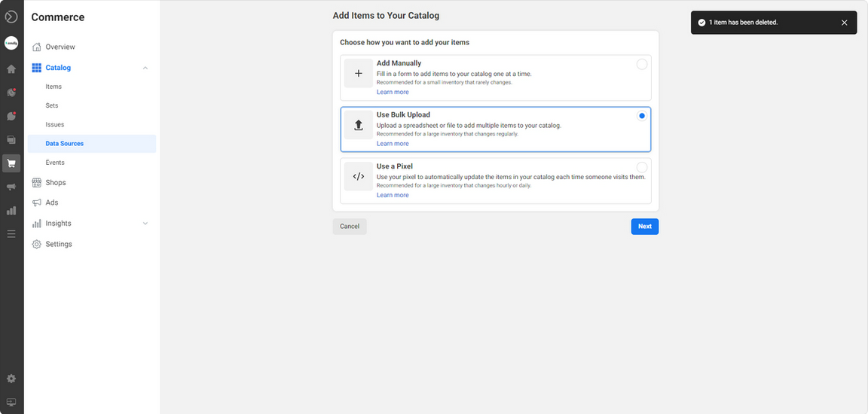This screenshot has height=414, width=868.
Task: Open the chat inbox bubble icon
Action: tap(11, 116)
